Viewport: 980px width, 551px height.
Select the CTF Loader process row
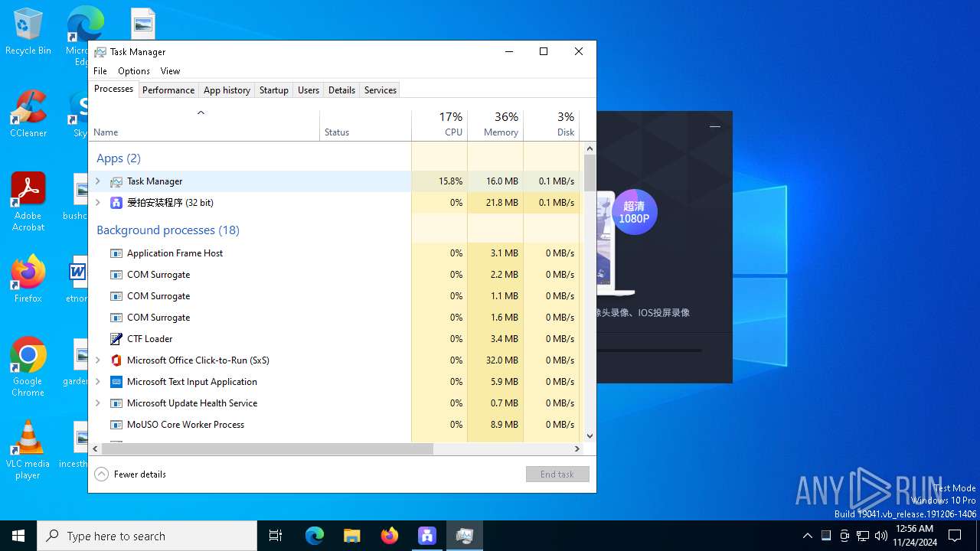point(334,339)
